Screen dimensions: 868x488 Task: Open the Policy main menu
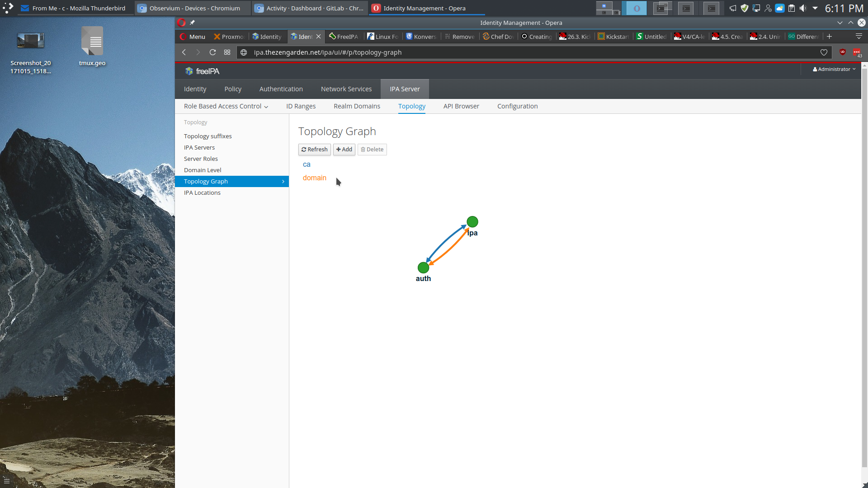pyautogui.click(x=233, y=89)
